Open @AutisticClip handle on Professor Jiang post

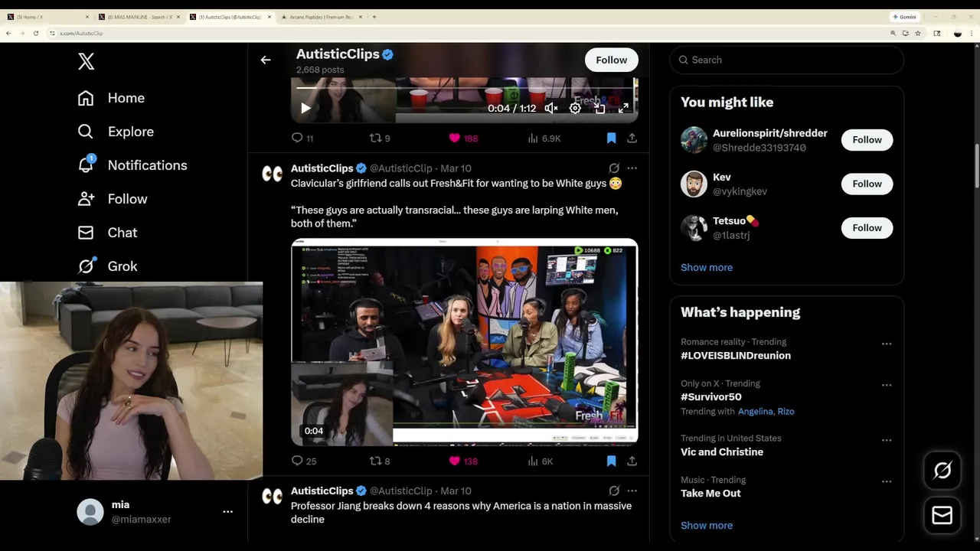click(x=401, y=491)
